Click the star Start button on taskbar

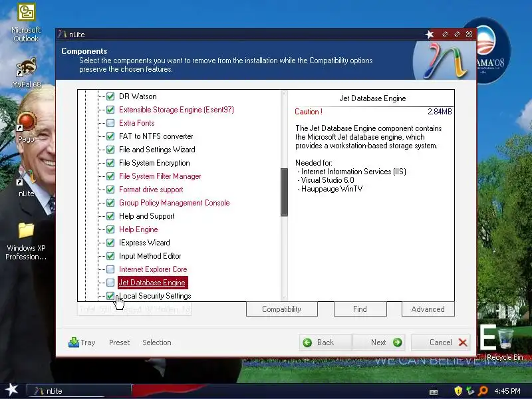[12, 390]
